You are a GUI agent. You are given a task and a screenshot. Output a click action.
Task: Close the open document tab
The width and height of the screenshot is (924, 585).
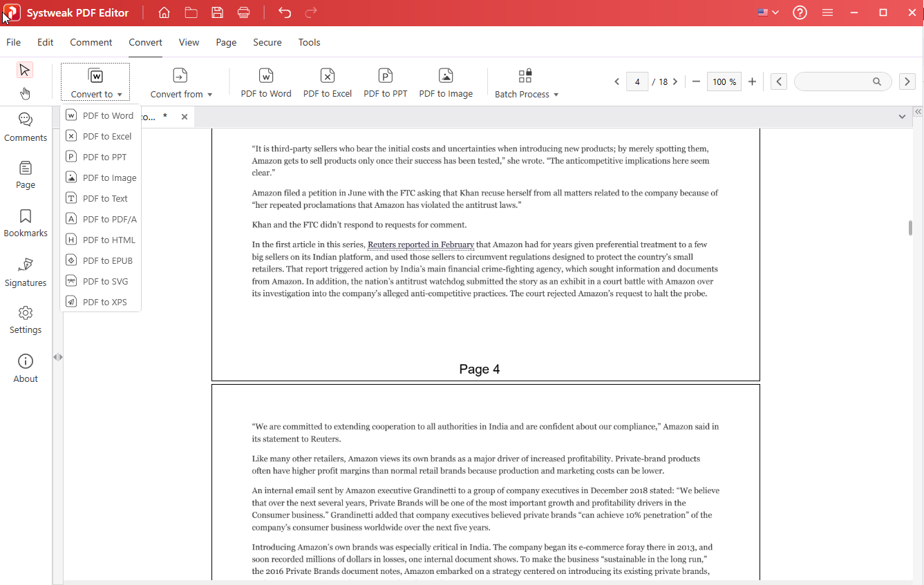coord(185,117)
